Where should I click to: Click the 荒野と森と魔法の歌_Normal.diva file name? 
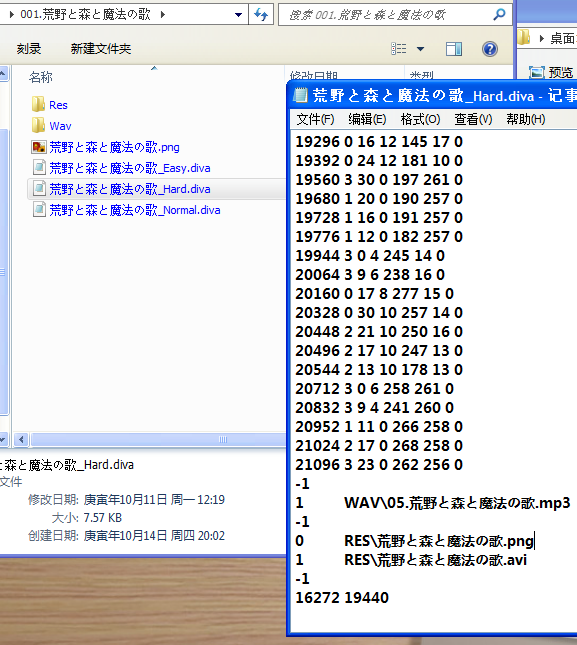134,210
